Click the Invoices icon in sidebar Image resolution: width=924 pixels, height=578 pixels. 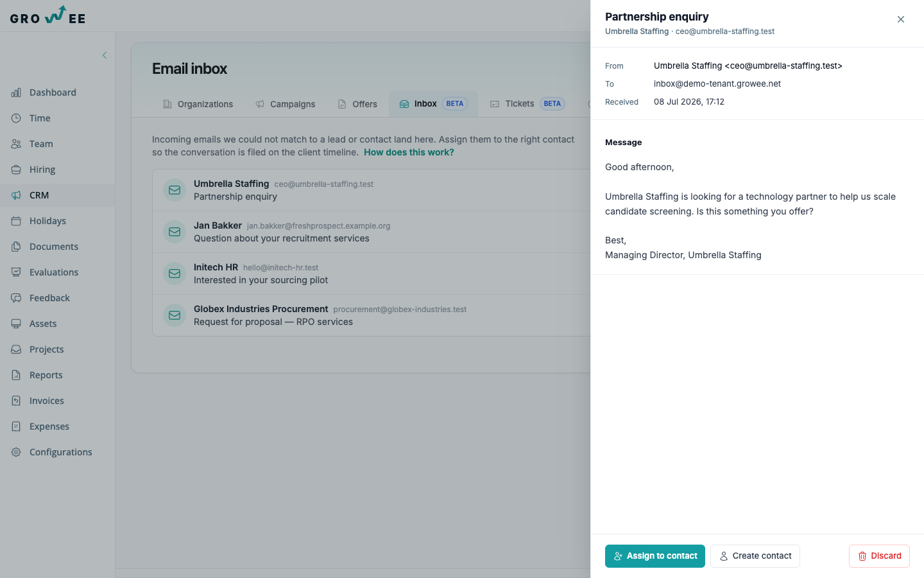point(16,401)
